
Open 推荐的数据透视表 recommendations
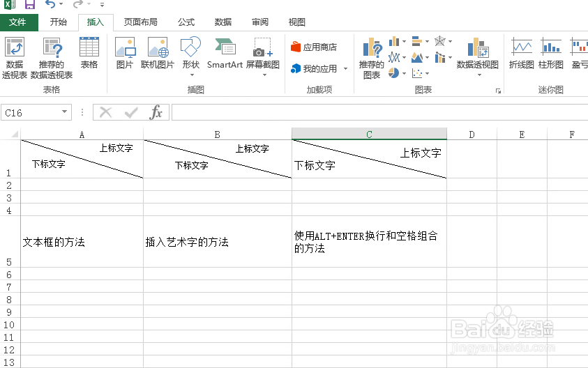click(x=52, y=58)
